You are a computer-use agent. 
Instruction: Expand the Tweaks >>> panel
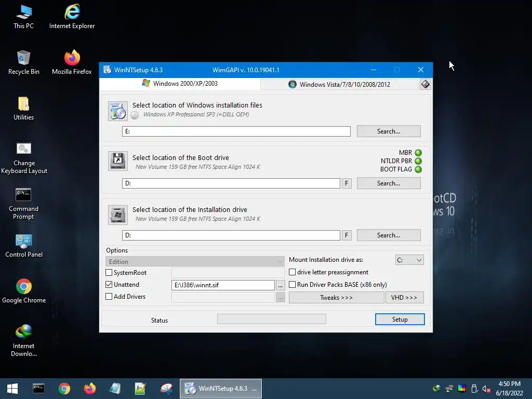[336, 298]
